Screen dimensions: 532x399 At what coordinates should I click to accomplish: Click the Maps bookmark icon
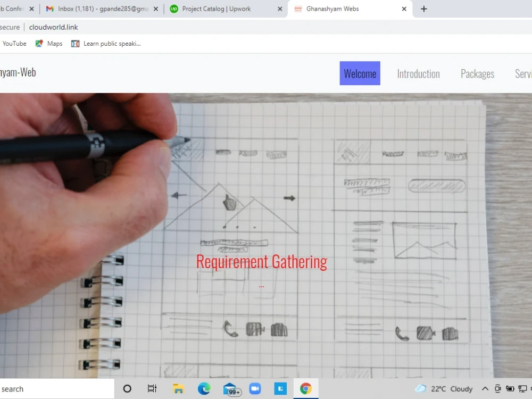tap(39, 44)
